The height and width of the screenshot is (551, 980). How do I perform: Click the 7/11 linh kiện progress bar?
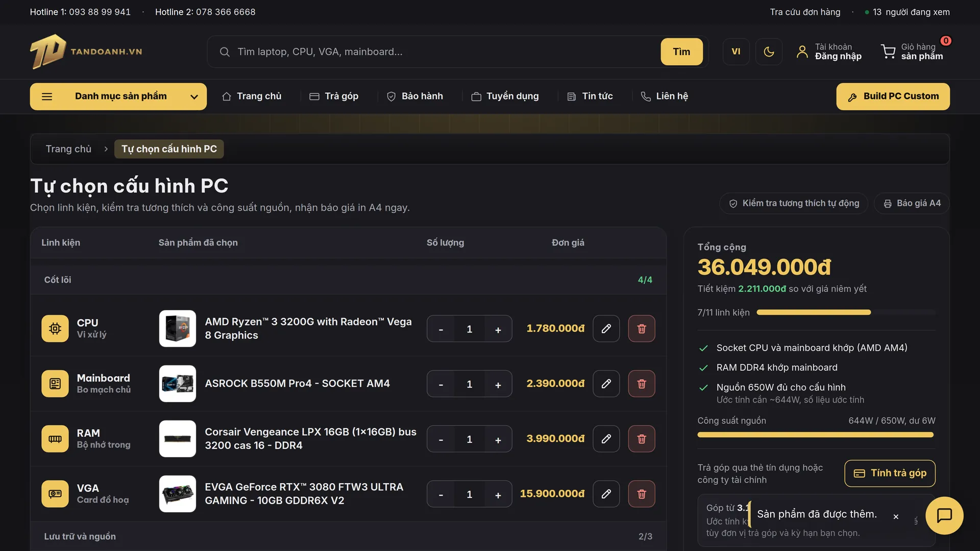[x=846, y=312]
